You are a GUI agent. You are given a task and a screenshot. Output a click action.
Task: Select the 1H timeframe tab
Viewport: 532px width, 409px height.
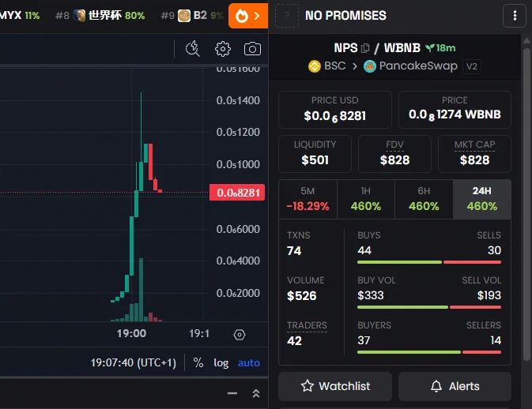366,199
